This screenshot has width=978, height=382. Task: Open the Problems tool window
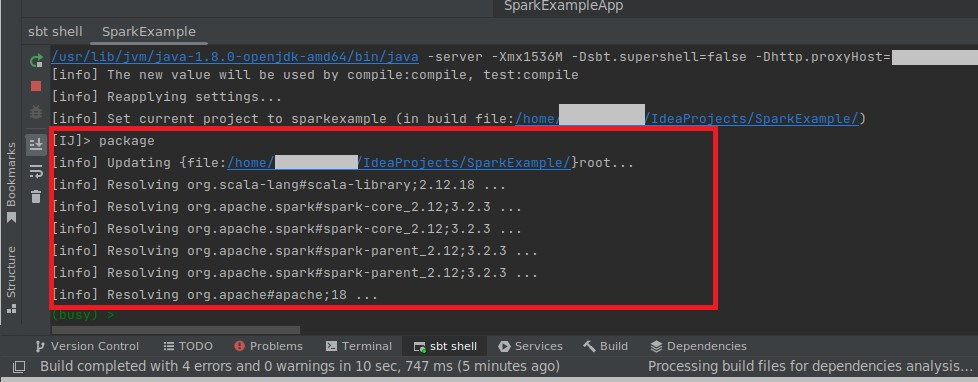(x=269, y=346)
